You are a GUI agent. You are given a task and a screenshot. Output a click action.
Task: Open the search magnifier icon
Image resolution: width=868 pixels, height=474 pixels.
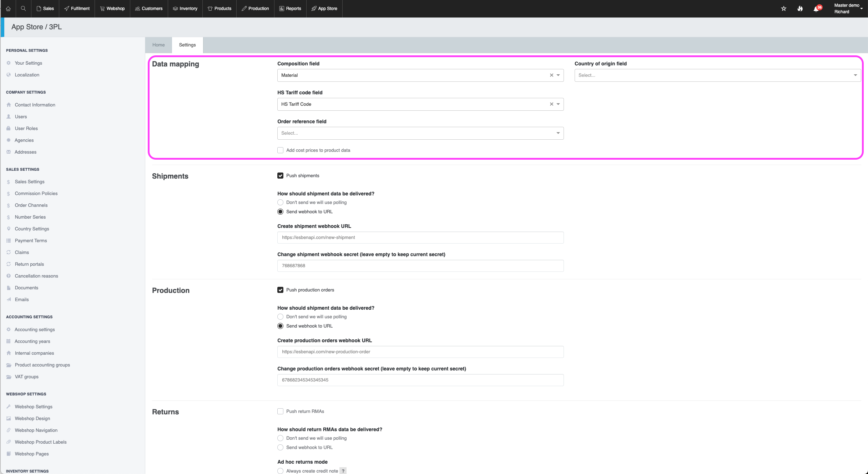coord(23,9)
